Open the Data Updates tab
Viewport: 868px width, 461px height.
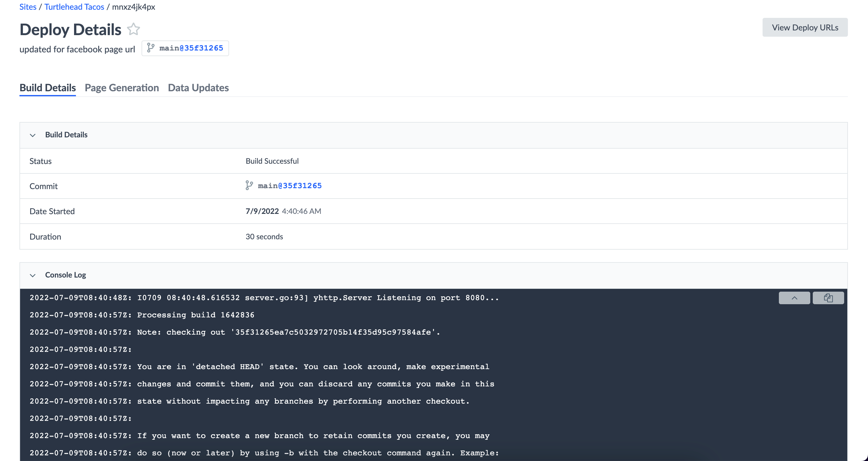tap(198, 88)
